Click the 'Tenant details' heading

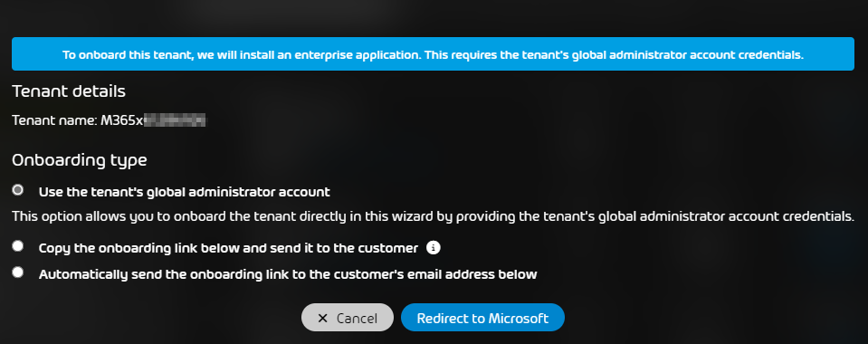[x=69, y=91]
